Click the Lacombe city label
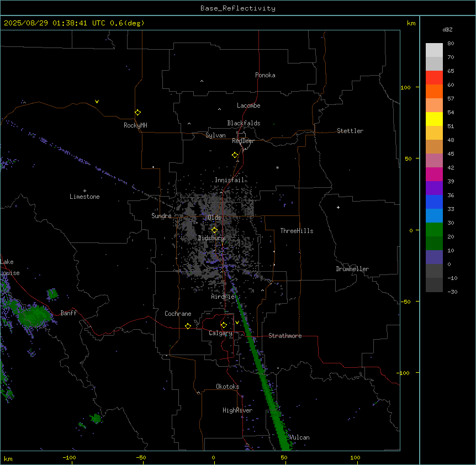The width and height of the screenshot is (476, 465). tap(248, 105)
